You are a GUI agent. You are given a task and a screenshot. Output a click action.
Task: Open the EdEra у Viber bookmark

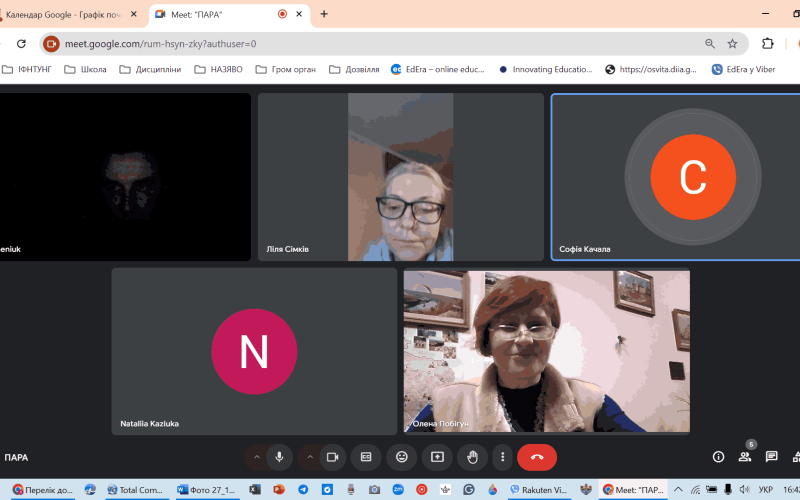(x=744, y=69)
